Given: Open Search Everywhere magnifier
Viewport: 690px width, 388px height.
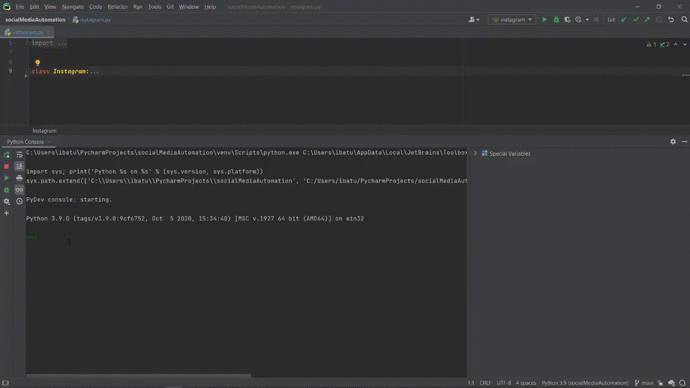Looking at the screenshot, I should pos(684,19).
